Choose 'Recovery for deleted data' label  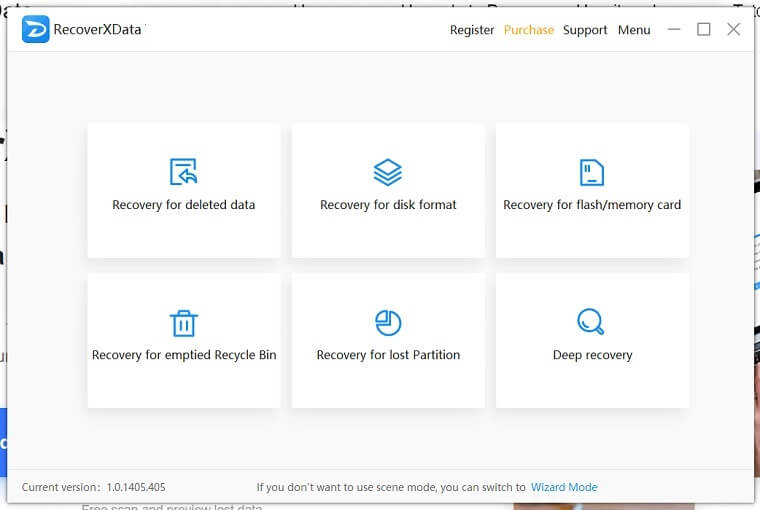(184, 205)
